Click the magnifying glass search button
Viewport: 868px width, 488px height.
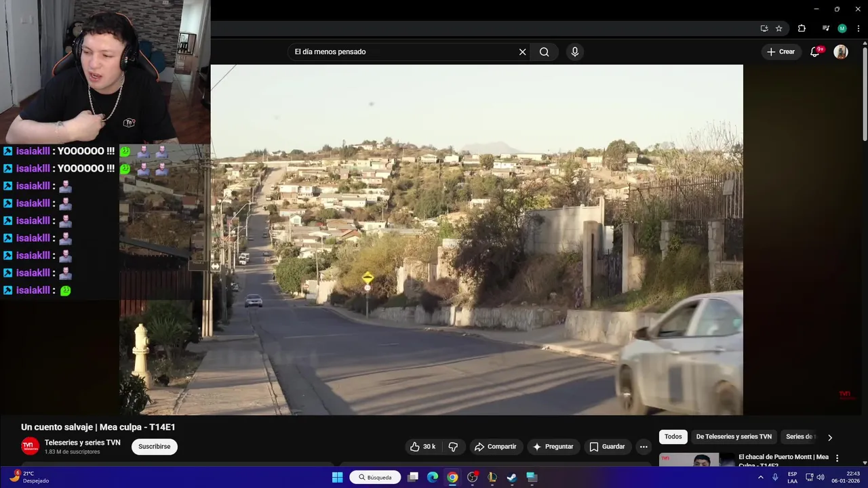click(x=544, y=52)
